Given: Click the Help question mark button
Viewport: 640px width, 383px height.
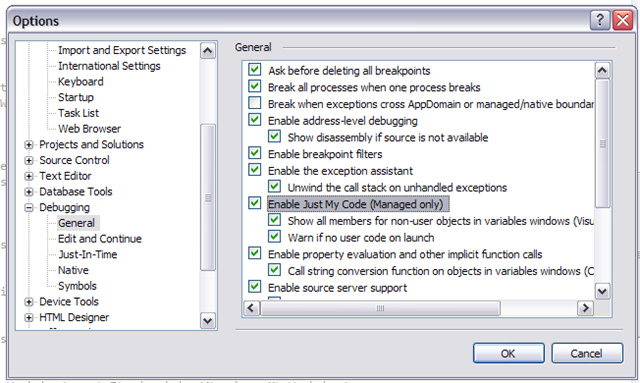Looking at the screenshot, I should pos(600,20).
